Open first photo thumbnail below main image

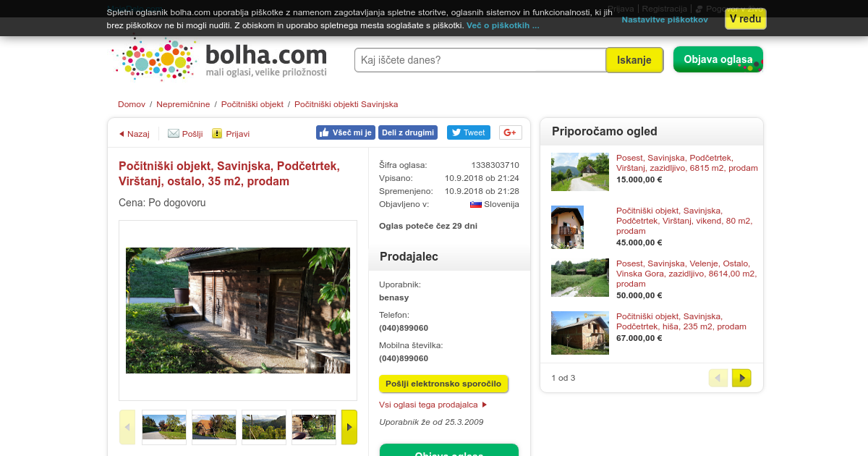[x=164, y=427]
